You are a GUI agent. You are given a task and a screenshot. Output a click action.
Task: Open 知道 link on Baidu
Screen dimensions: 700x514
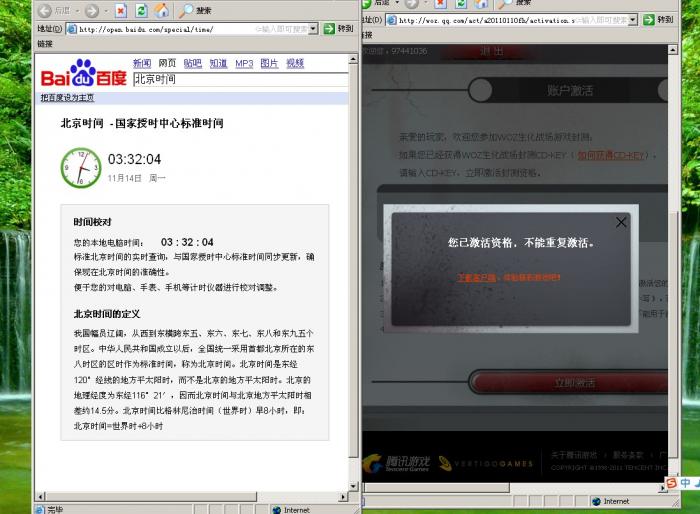click(x=218, y=63)
